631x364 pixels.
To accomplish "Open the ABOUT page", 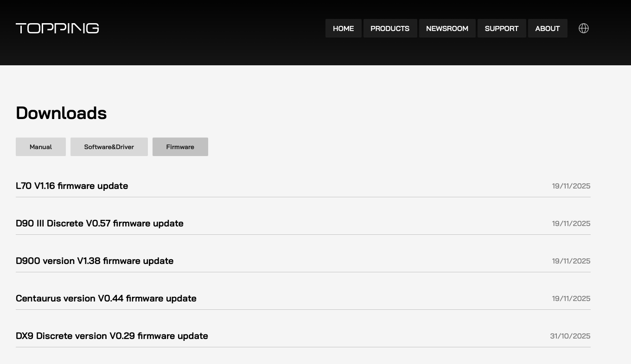I will click(548, 28).
